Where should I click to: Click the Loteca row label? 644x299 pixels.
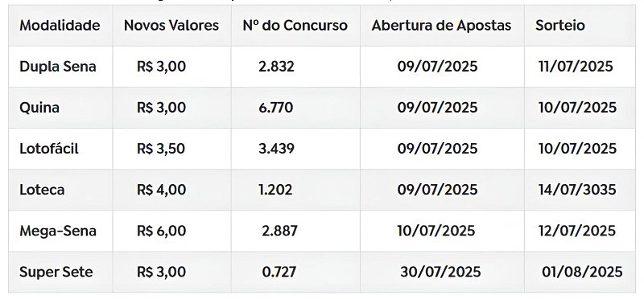42,190
